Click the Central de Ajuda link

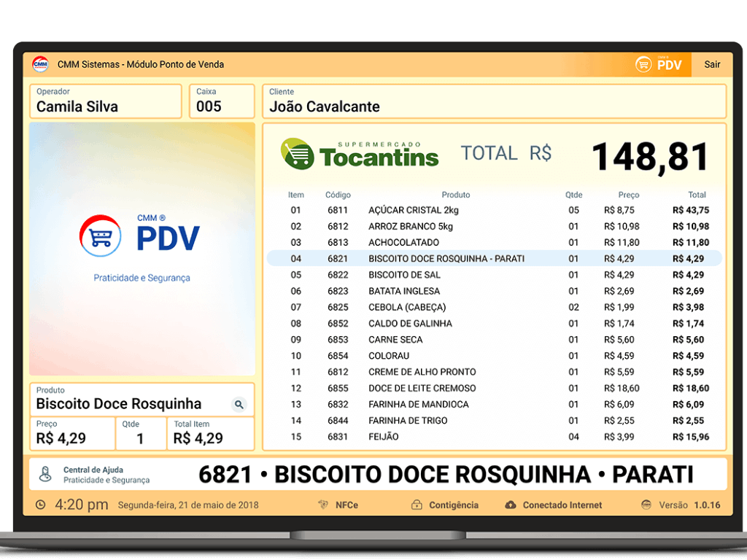click(93, 470)
